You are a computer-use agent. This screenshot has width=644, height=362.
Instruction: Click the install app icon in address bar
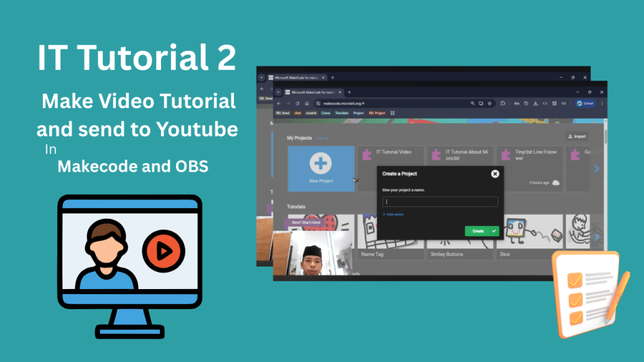[x=481, y=104]
